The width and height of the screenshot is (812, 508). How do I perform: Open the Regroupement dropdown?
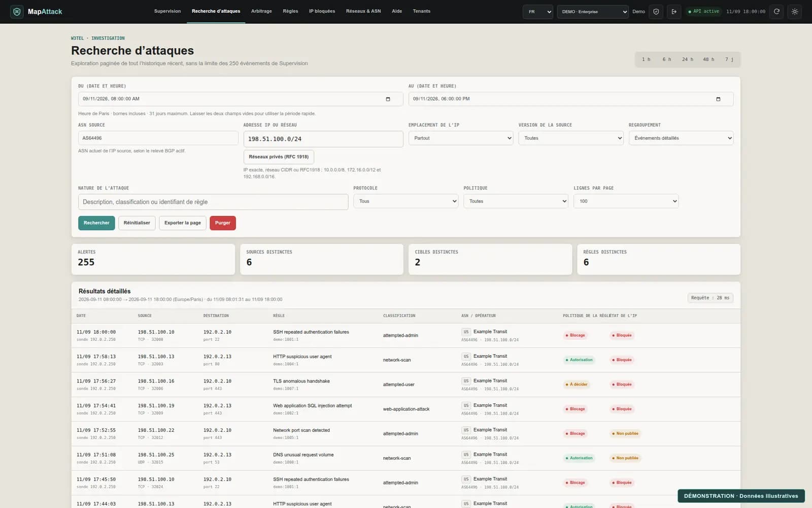coord(681,138)
